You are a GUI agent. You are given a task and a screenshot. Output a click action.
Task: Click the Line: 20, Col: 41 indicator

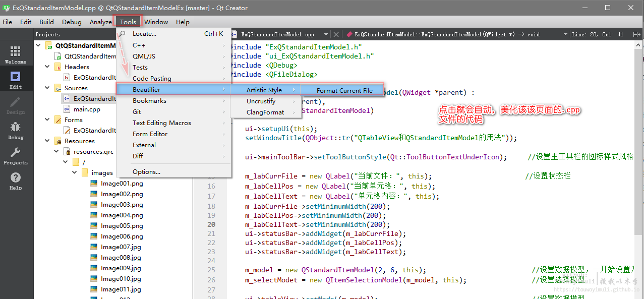coord(598,34)
